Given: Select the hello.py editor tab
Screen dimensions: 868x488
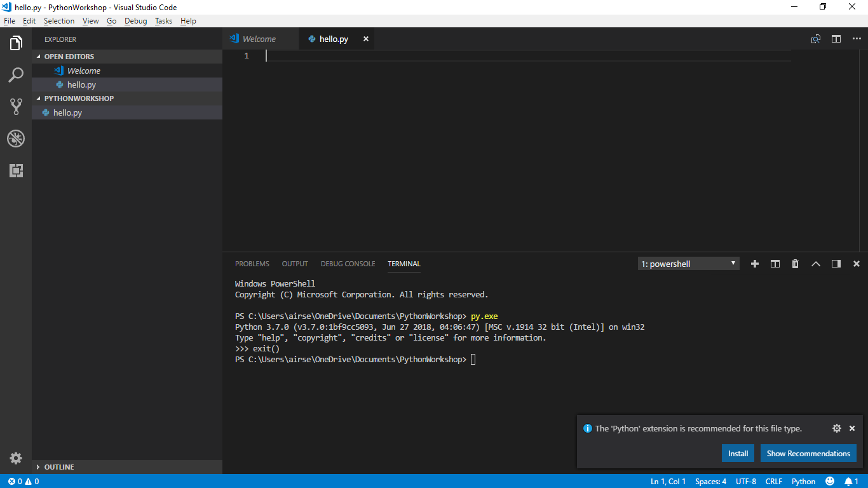Looking at the screenshot, I should [x=337, y=39].
